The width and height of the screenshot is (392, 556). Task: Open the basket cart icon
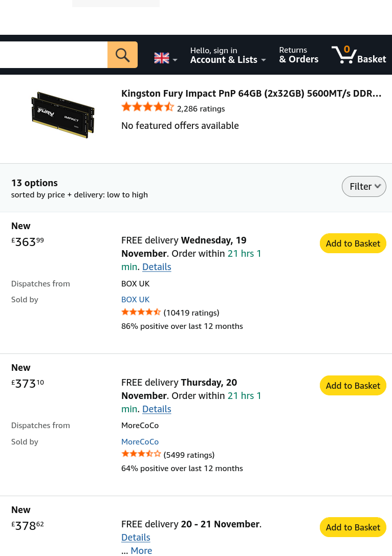(x=359, y=55)
